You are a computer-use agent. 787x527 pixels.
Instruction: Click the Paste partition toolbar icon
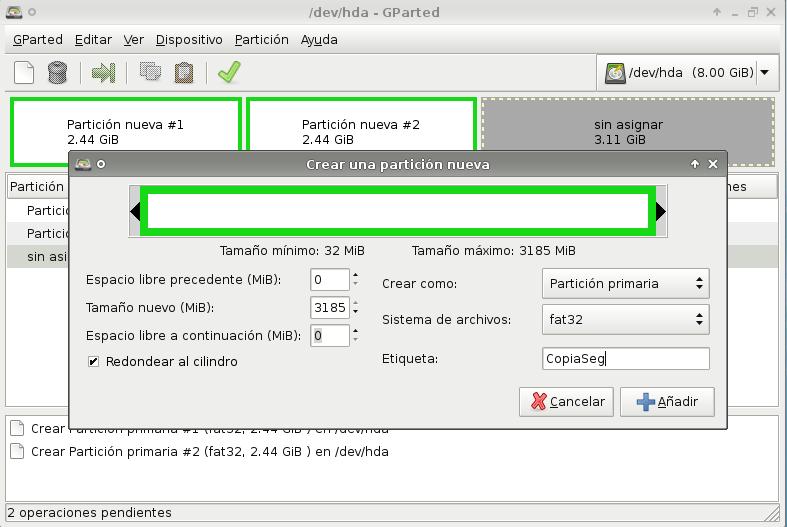tap(184, 72)
